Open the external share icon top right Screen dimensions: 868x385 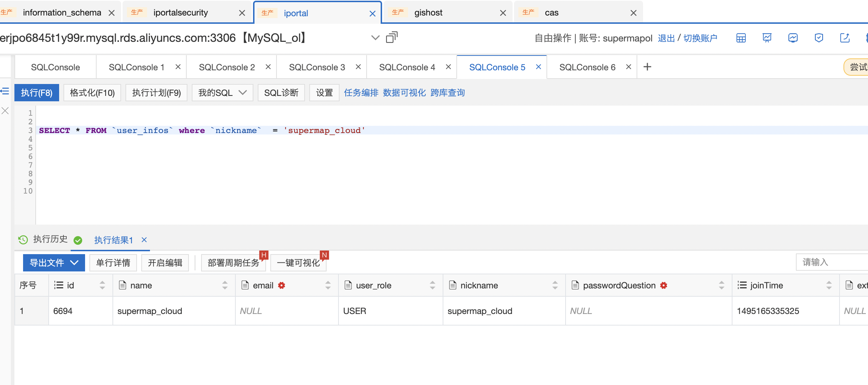[x=844, y=38]
